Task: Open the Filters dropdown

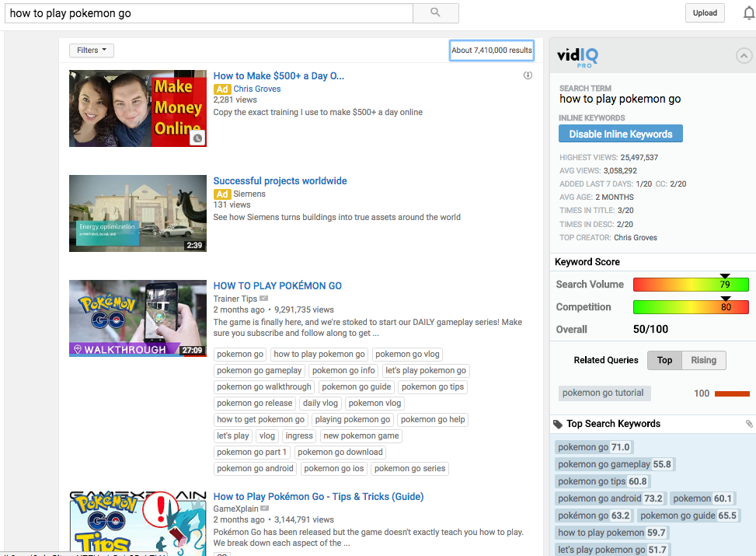Action: pyautogui.click(x=92, y=51)
